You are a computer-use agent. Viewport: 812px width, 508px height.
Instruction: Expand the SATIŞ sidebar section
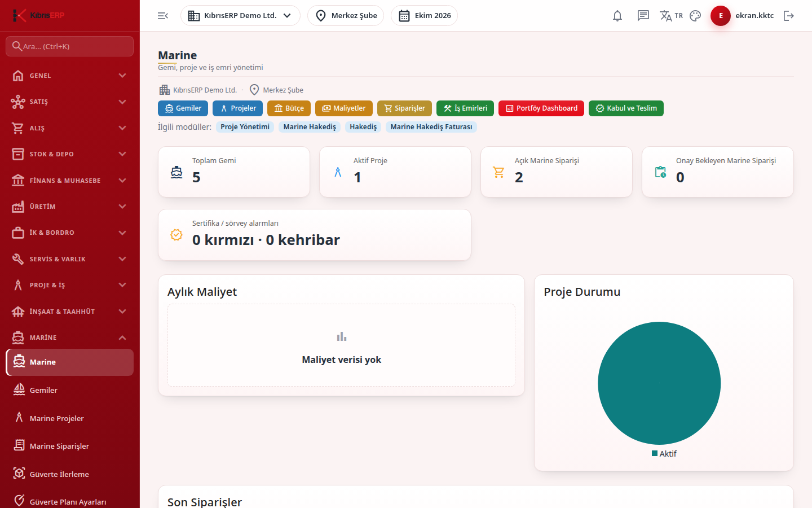(x=70, y=102)
